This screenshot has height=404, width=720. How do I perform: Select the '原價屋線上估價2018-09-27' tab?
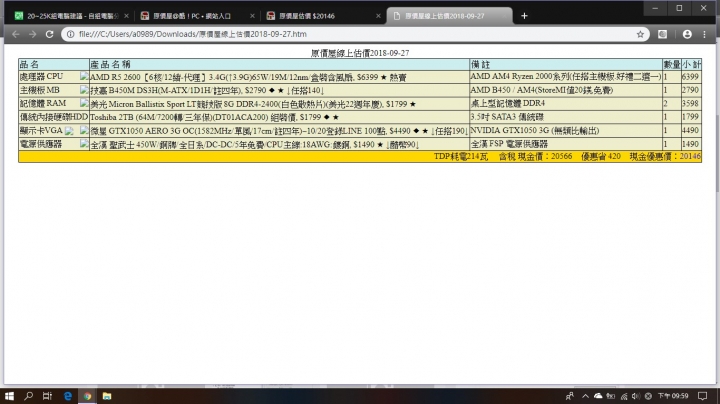click(449, 16)
